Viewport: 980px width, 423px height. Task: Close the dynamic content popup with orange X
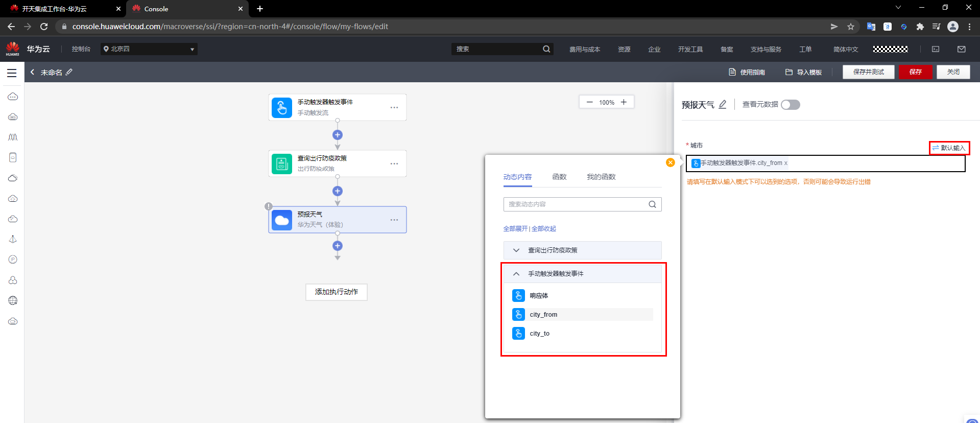(x=671, y=162)
